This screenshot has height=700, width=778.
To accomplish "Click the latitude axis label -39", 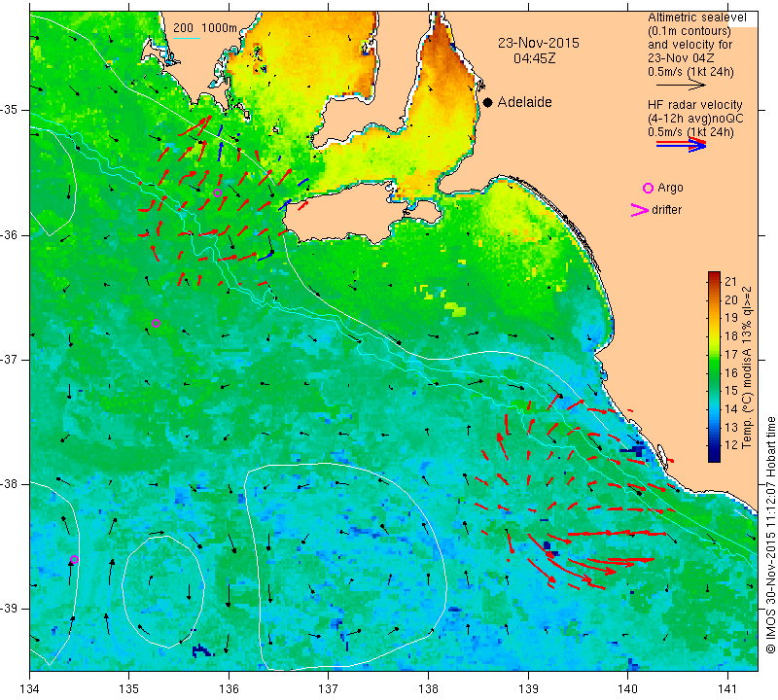I will pyautogui.click(x=10, y=609).
